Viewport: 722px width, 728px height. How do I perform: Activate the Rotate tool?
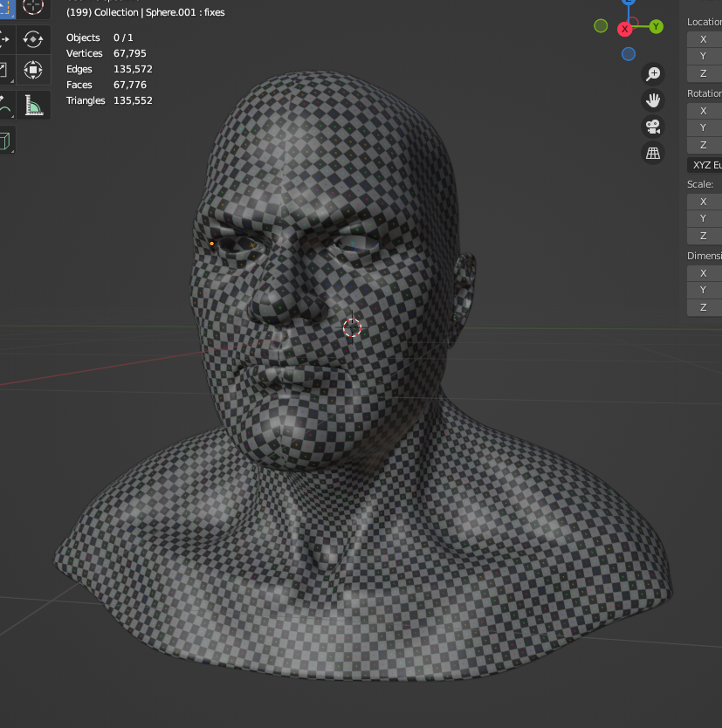click(x=33, y=38)
